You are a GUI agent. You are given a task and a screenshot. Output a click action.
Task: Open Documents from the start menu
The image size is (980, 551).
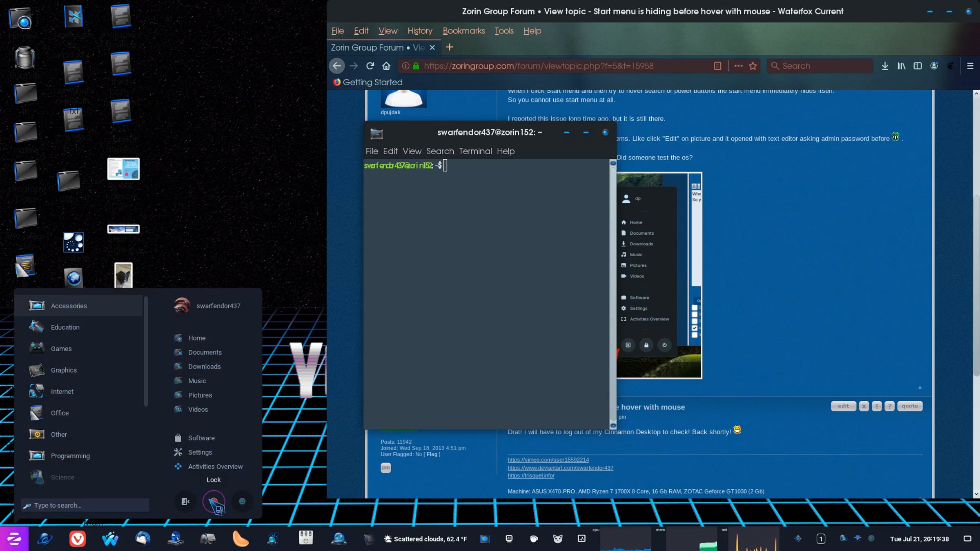pos(205,352)
